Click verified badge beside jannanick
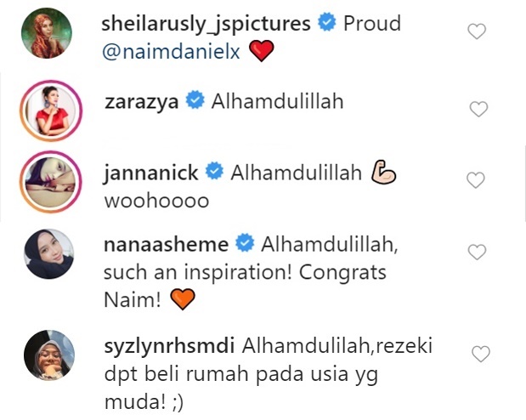The height and width of the screenshot is (420, 526). pyautogui.click(x=214, y=171)
